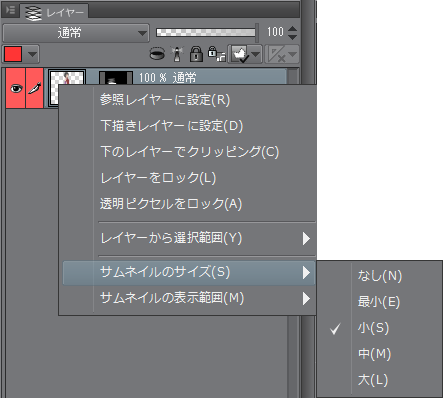The height and width of the screenshot is (398, 443).
Task: Open サムネイルのサイズ(S) submenu
Action: click(x=189, y=272)
